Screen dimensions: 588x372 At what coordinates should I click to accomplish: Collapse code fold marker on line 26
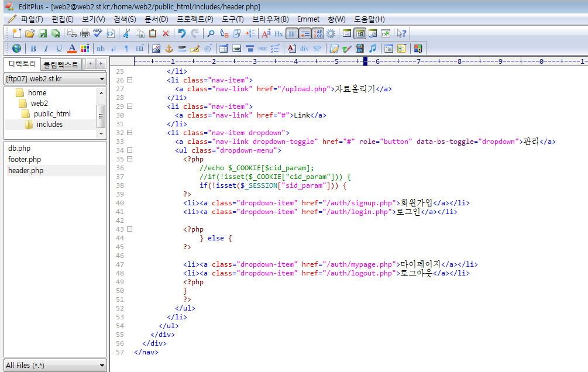point(129,80)
